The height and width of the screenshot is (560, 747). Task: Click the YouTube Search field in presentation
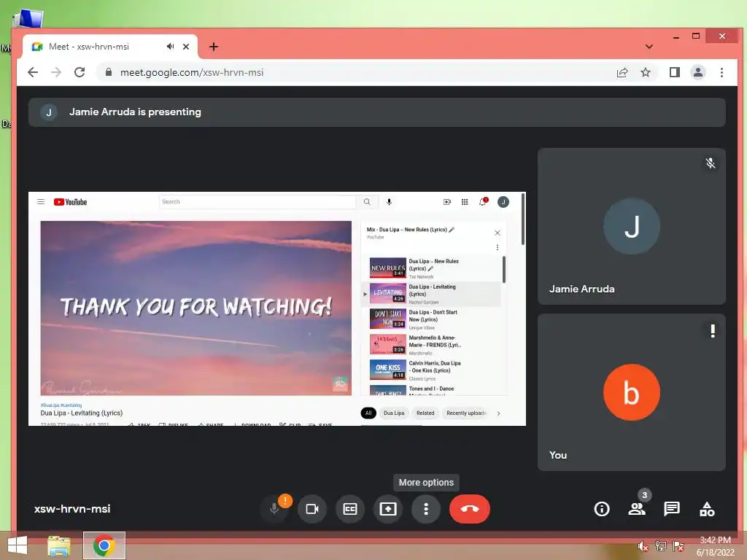point(258,202)
